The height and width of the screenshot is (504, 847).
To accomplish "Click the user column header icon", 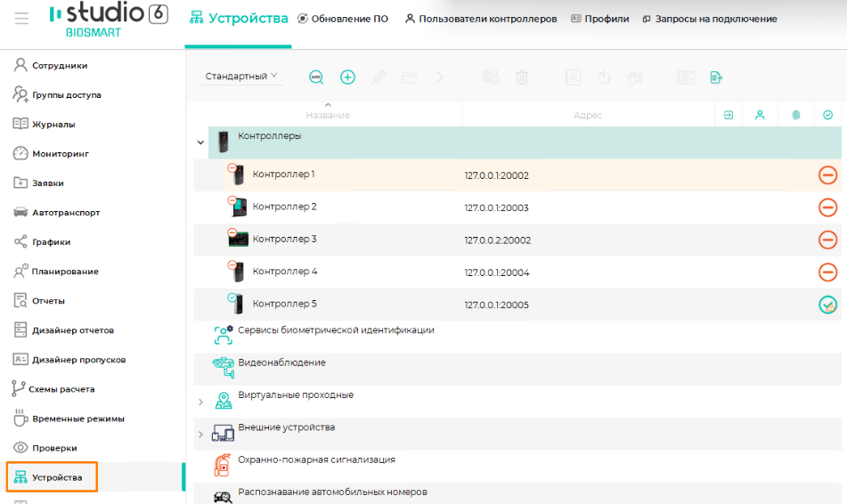I will pos(760,115).
